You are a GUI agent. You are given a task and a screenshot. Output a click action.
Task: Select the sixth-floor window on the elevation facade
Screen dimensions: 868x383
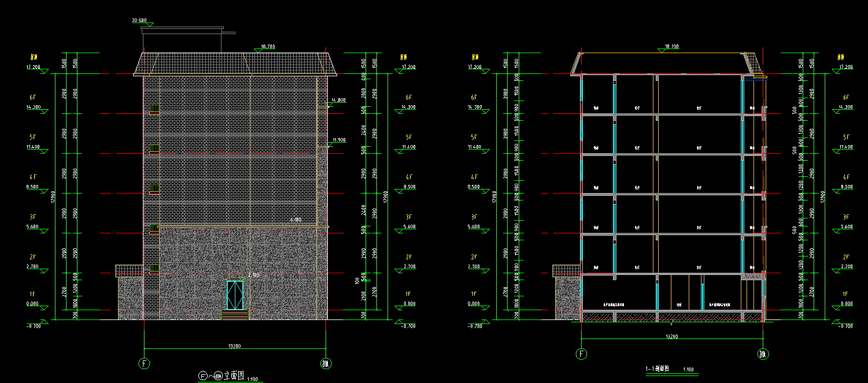(x=154, y=108)
